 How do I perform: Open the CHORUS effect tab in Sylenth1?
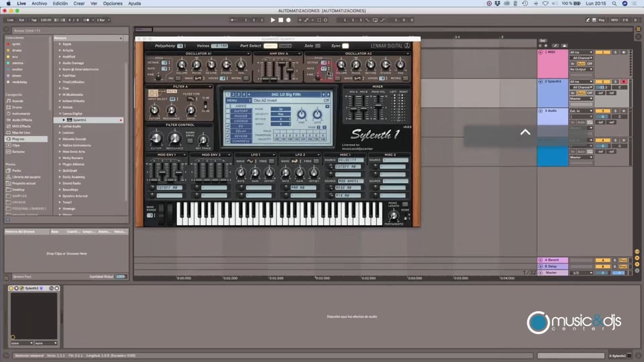tap(241, 121)
